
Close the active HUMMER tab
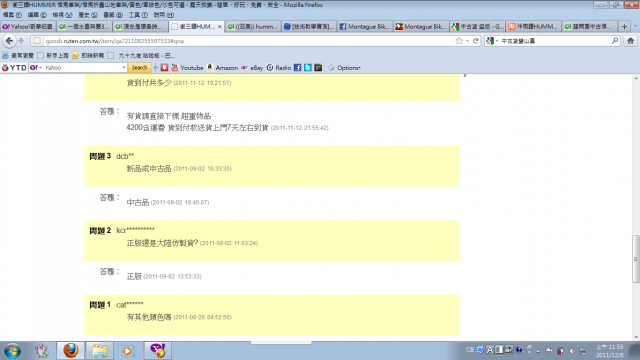(x=220, y=27)
